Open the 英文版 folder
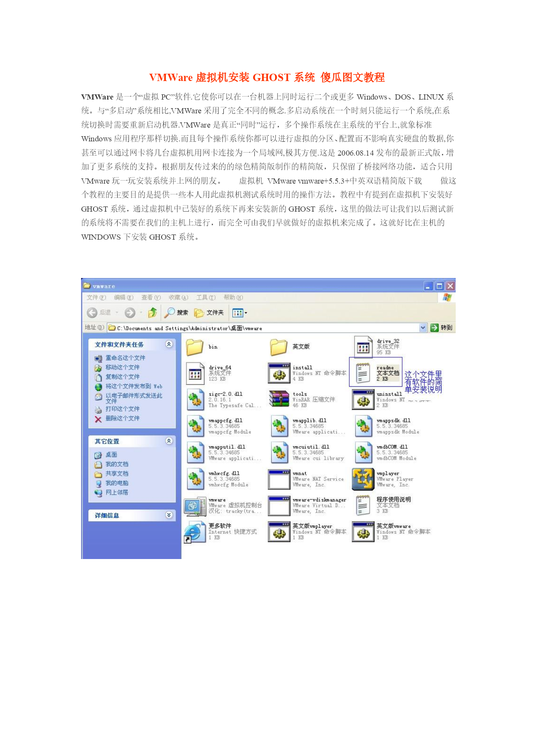The width and height of the screenshot is (535, 756). coord(278,347)
